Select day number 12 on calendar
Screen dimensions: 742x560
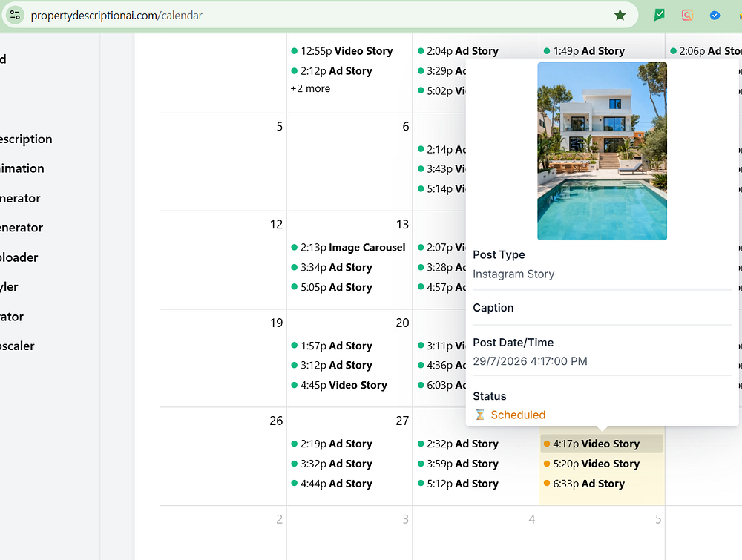pos(276,224)
